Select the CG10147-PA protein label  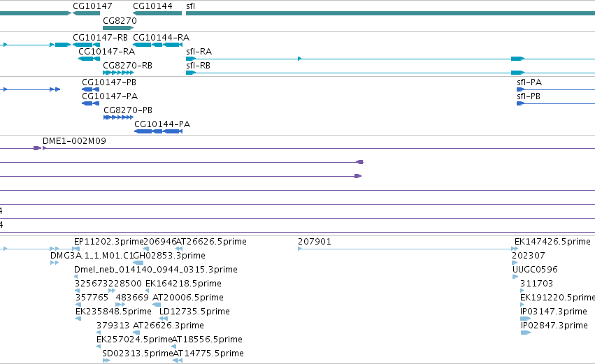[x=110, y=96]
